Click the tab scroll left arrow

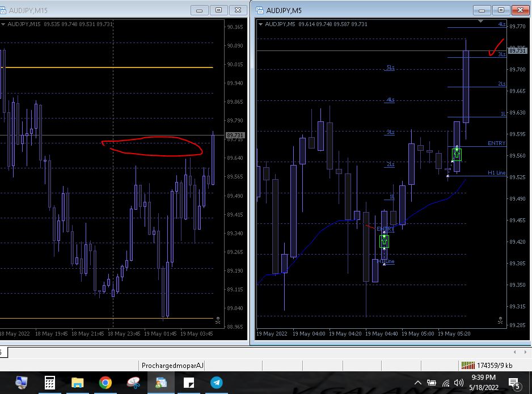514,352
